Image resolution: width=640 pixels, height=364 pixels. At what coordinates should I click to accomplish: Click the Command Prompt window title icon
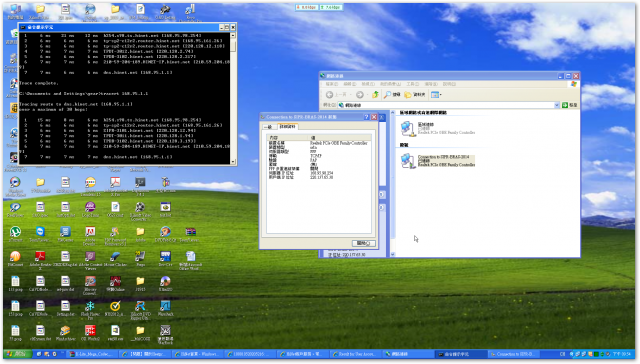click(x=23, y=27)
